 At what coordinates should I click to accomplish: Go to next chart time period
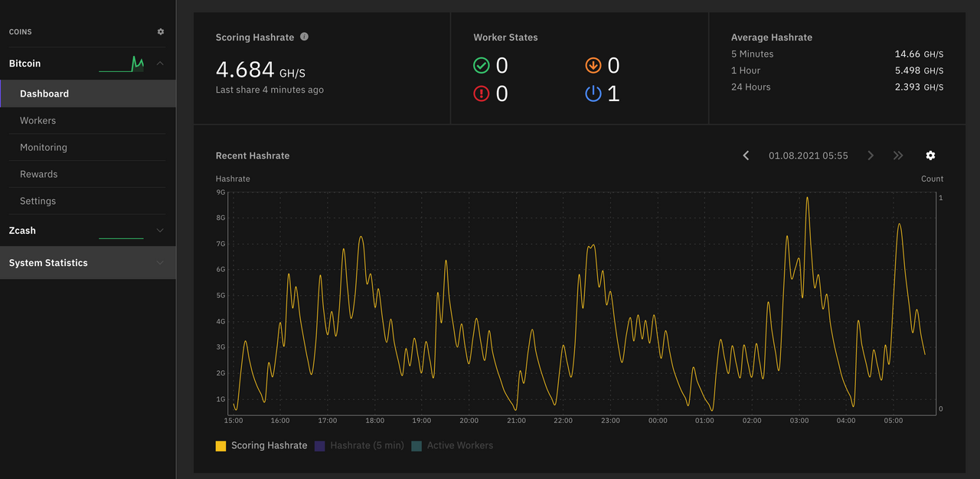pos(871,156)
